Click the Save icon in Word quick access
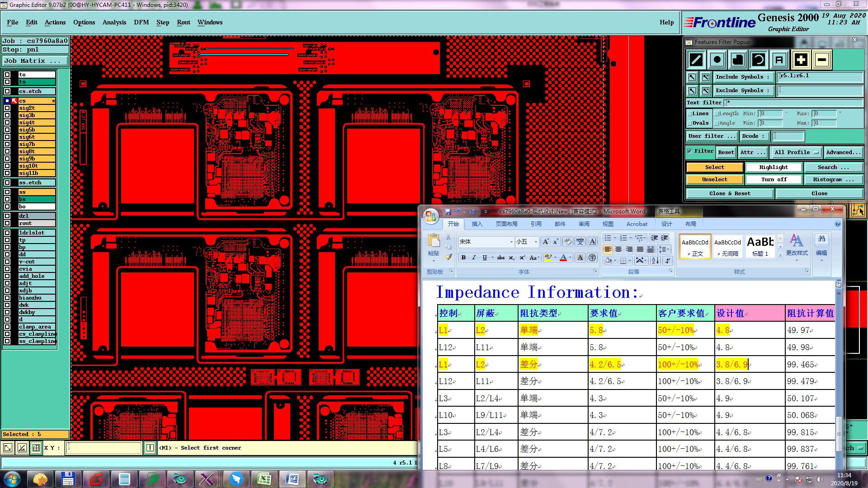This screenshot has height=488, width=868. [448, 211]
